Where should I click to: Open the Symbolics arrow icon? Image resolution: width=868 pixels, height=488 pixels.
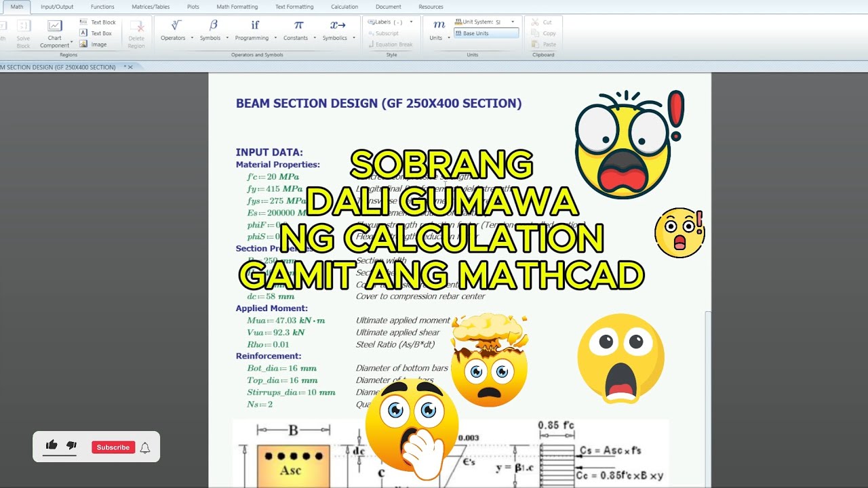coord(338,25)
